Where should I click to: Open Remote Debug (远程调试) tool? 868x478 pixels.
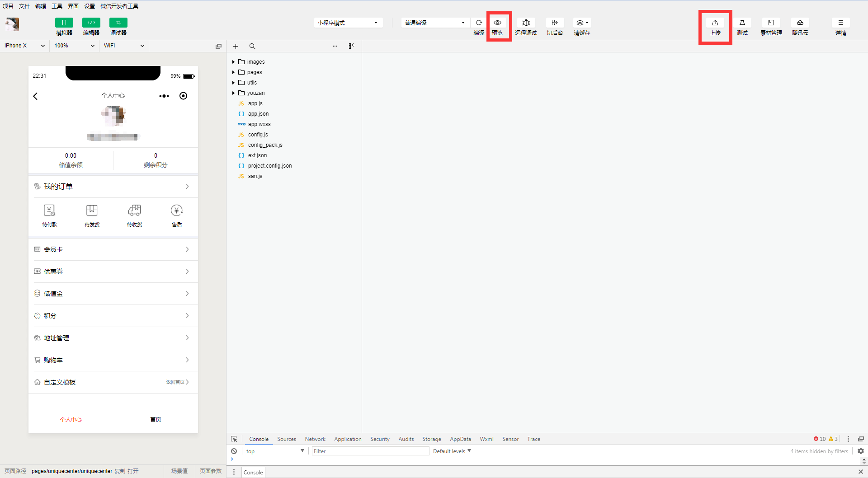(x=526, y=23)
